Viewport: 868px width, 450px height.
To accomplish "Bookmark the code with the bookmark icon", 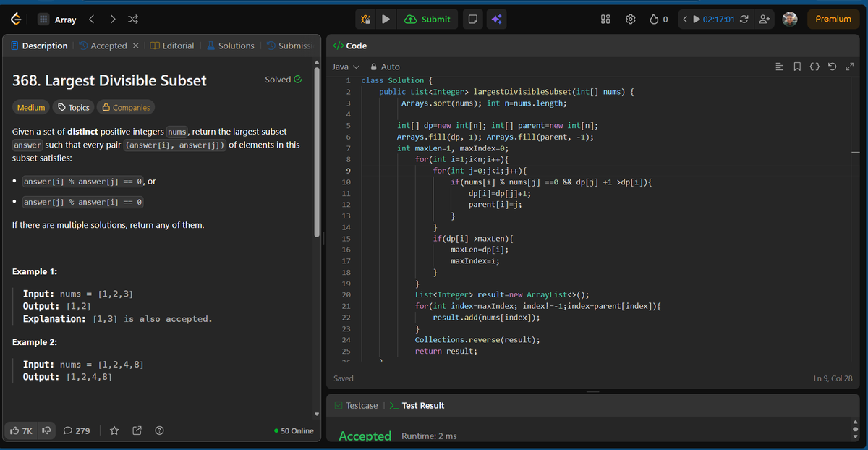I will 798,67.
